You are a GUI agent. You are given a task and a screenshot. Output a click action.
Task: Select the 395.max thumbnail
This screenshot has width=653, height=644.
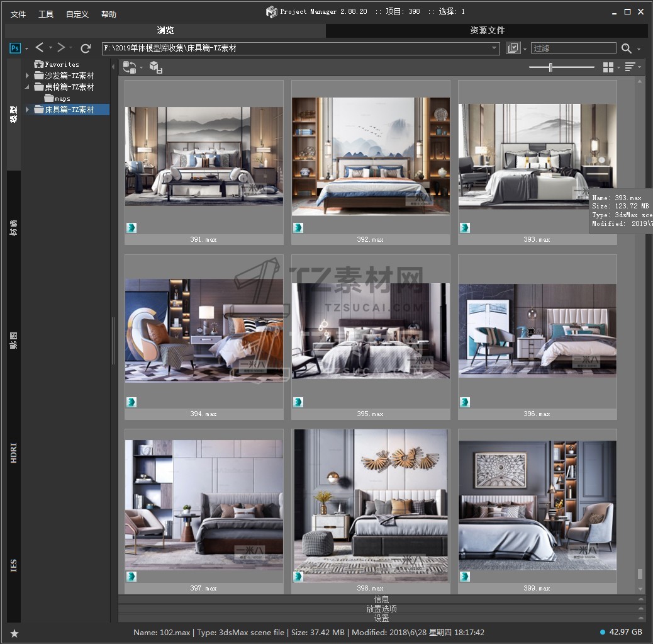click(x=371, y=330)
